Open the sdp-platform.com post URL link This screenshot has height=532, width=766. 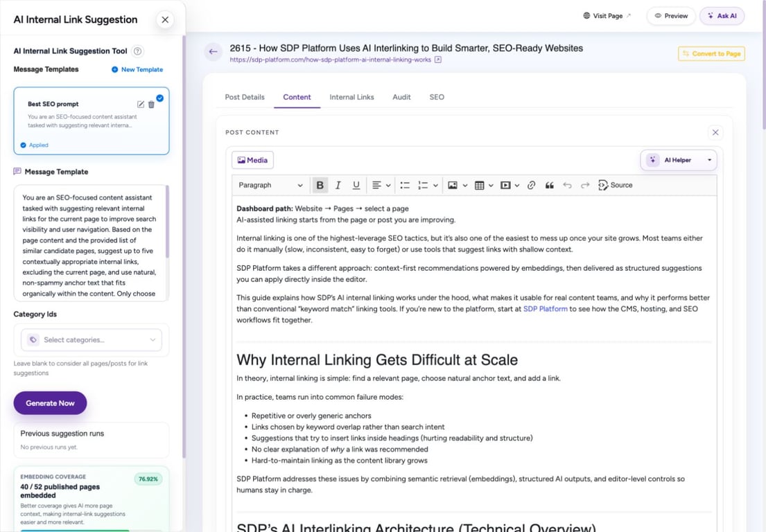330,60
